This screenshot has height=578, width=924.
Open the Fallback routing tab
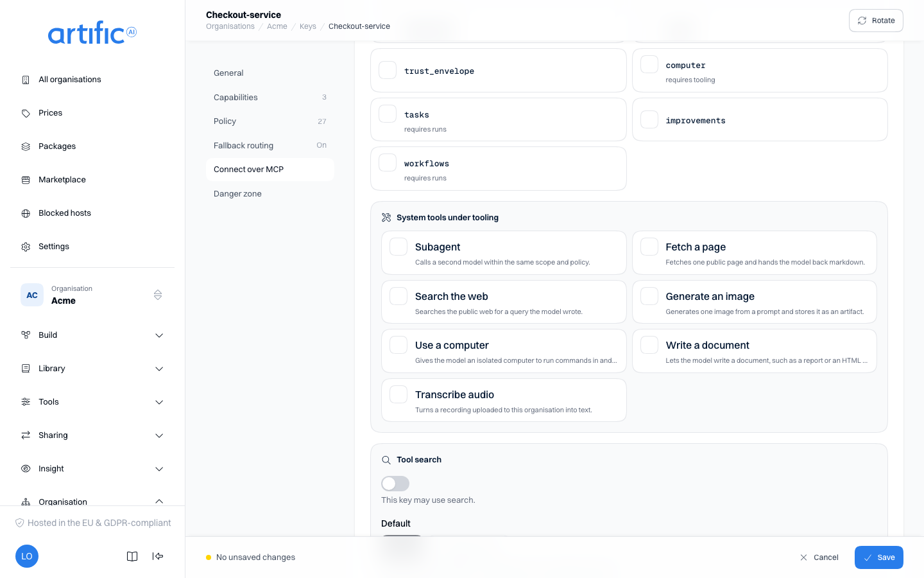270,146
